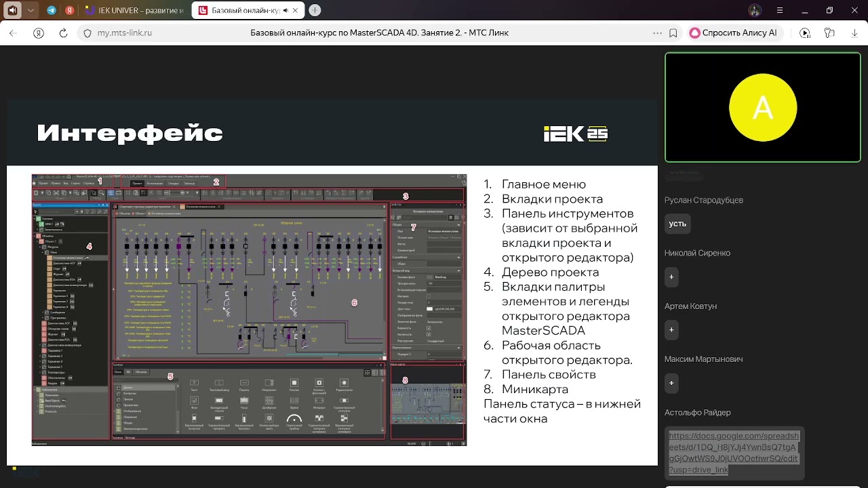This screenshot has width=868, height=488.
Task: Switch to the IEK UNIVER tab
Action: [x=136, y=11]
